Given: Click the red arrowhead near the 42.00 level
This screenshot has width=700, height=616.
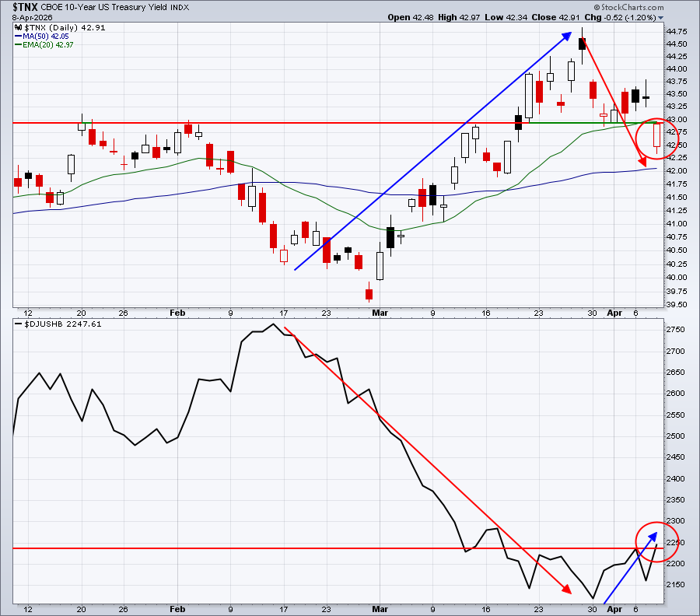Looking at the screenshot, I should pyautogui.click(x=642, y=162).
